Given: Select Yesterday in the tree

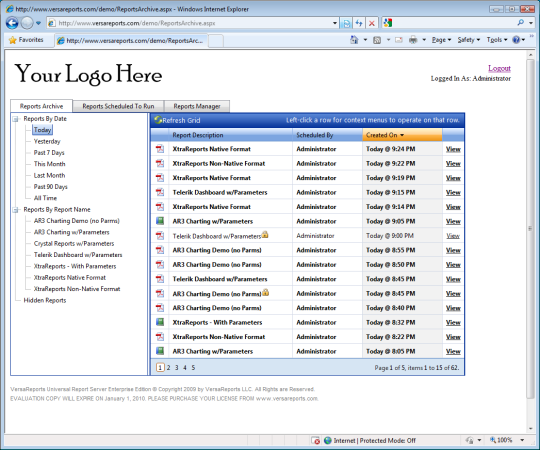Looking at the screenshot, I should pyautogui.click(x=47, y=141).
